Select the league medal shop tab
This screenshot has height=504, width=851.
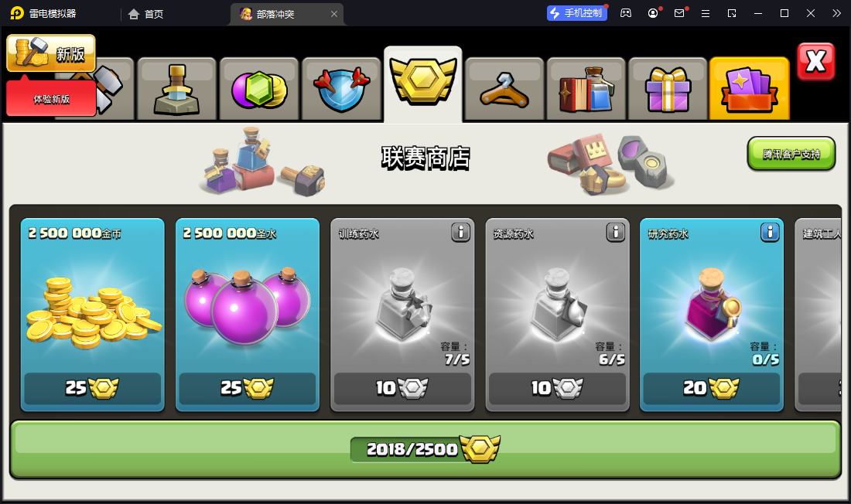[x=422, y=84]
